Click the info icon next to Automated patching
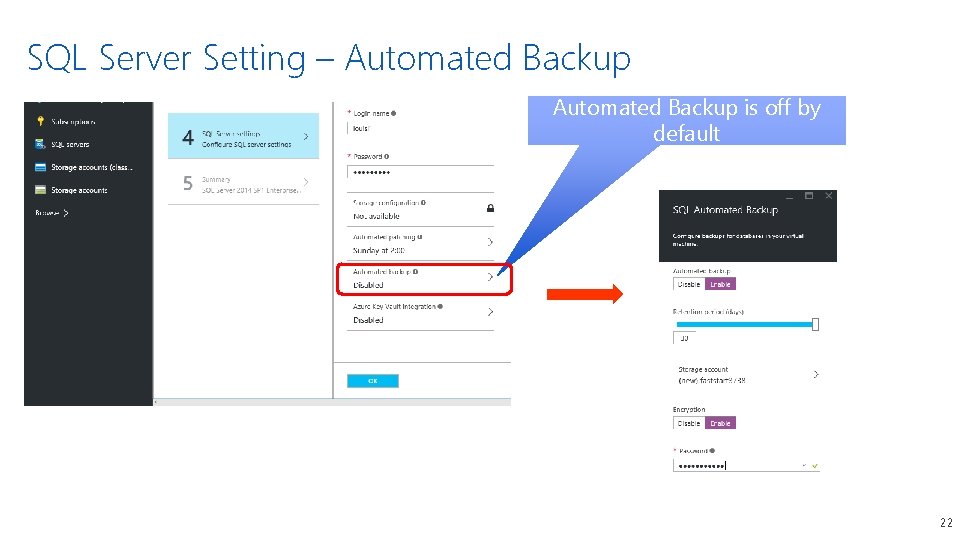The image size is (960, 540). [419, 236]
